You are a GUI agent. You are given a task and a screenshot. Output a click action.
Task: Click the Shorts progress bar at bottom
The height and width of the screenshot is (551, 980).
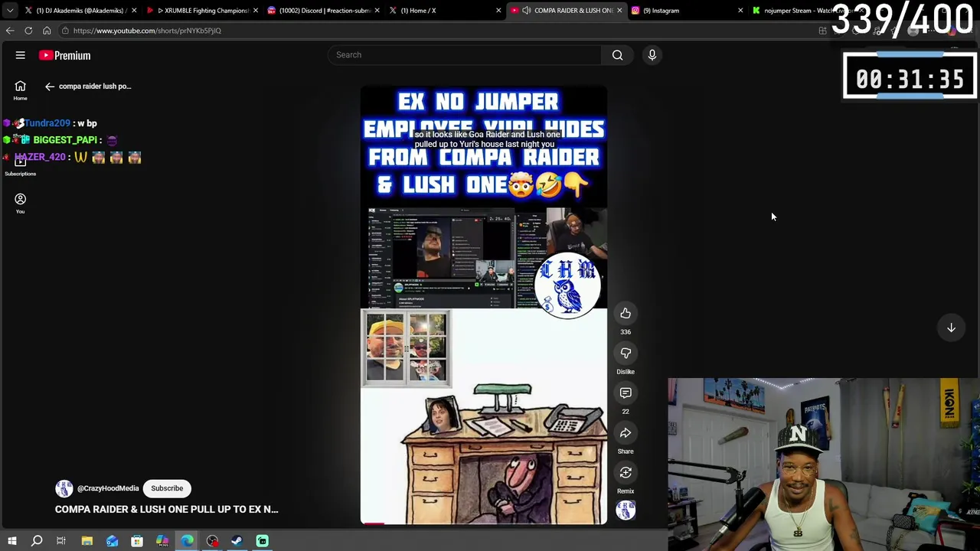484,523
